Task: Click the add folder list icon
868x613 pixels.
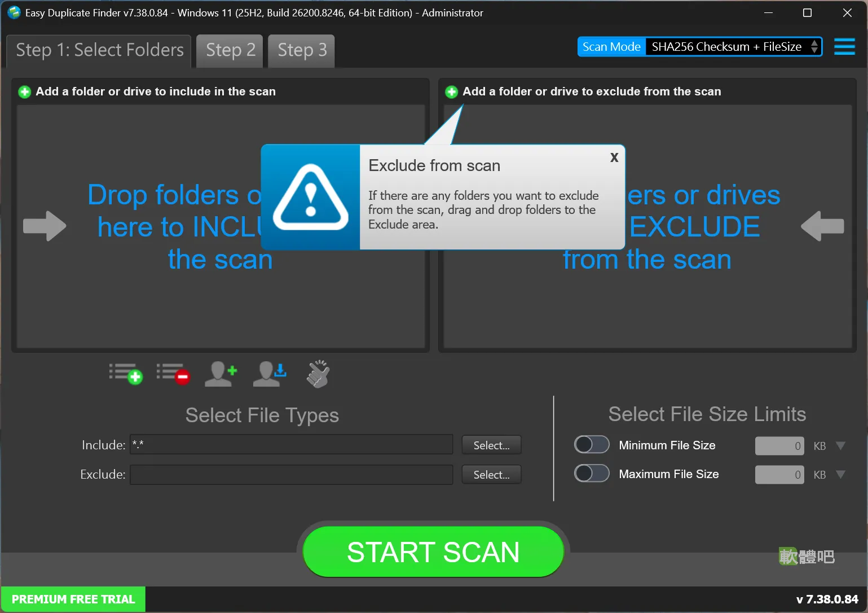Action: (x=126, y=374)
